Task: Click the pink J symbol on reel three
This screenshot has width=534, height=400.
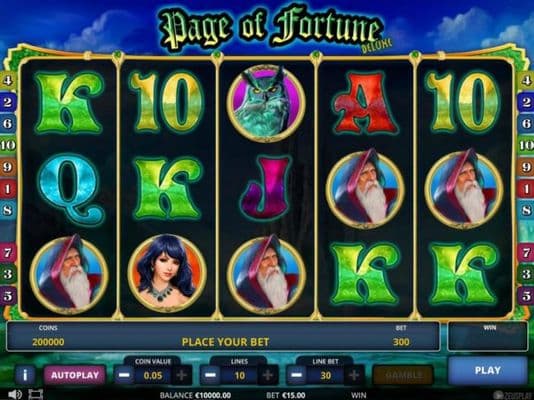Action: pos(266,188)
